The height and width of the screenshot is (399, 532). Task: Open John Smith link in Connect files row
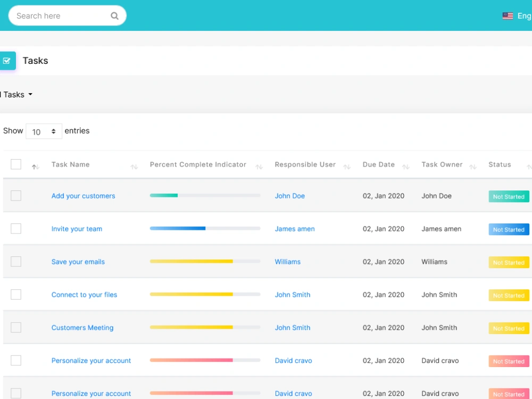[x=293, y=295]
